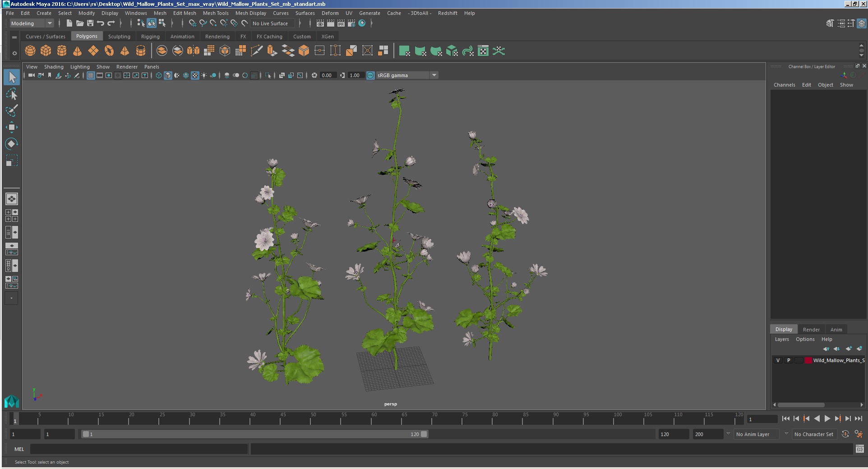Click the Mirror geometry shelf icon
This screenshot has height=469, width=868.
point(193,51)
